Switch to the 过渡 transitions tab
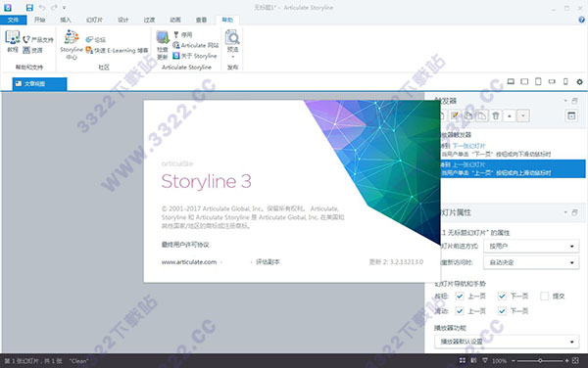The height and width of the screenshot is (368, 588). [149, 20]
